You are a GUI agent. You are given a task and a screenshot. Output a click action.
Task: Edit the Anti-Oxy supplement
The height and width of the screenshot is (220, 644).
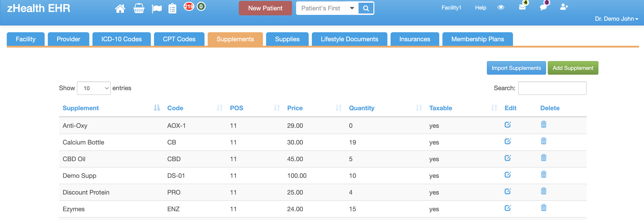(508, 124)
